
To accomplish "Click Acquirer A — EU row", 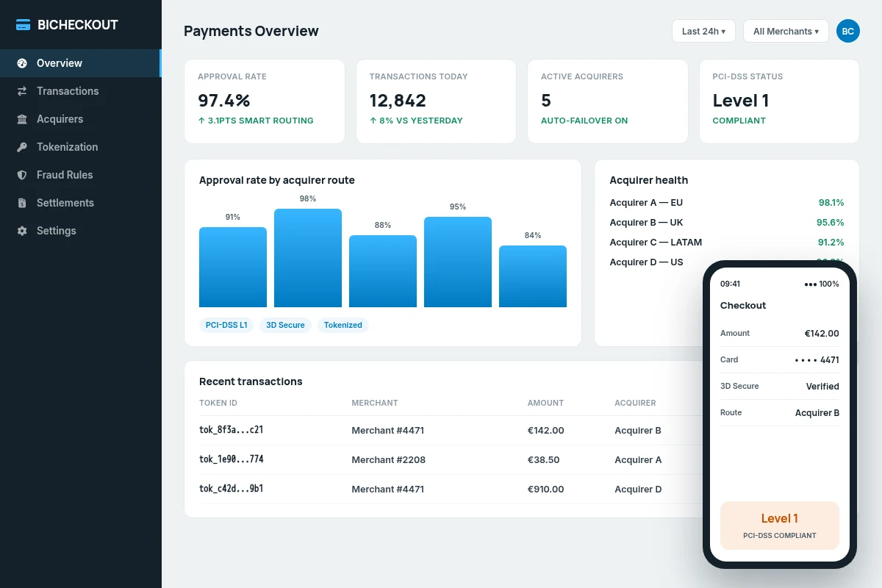I will [x=727, y=203].
